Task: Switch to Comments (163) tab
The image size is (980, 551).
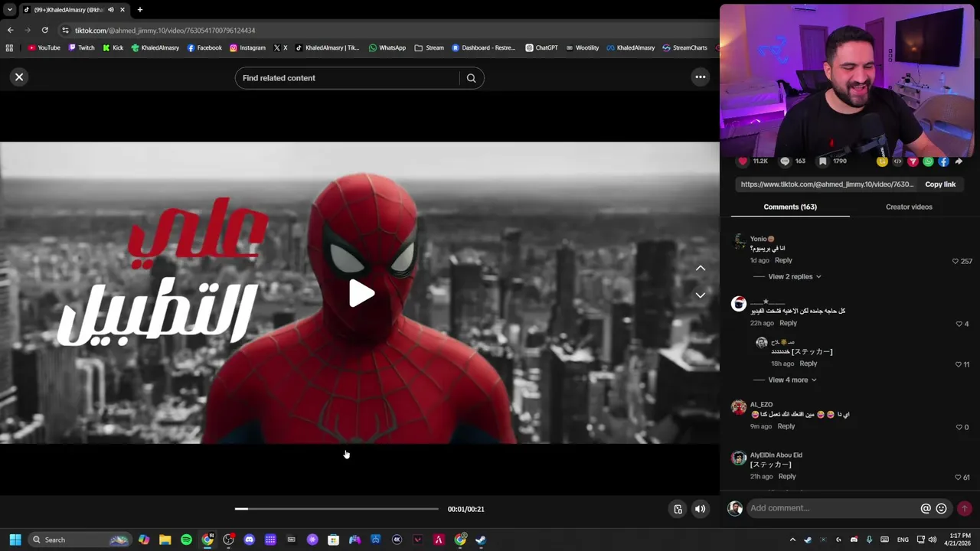Action: tap(790, 207)
